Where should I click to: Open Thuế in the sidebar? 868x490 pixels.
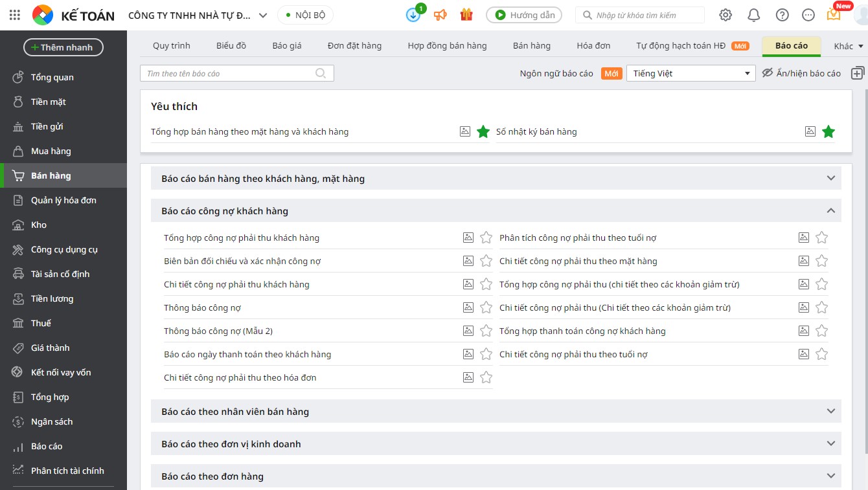63,323
